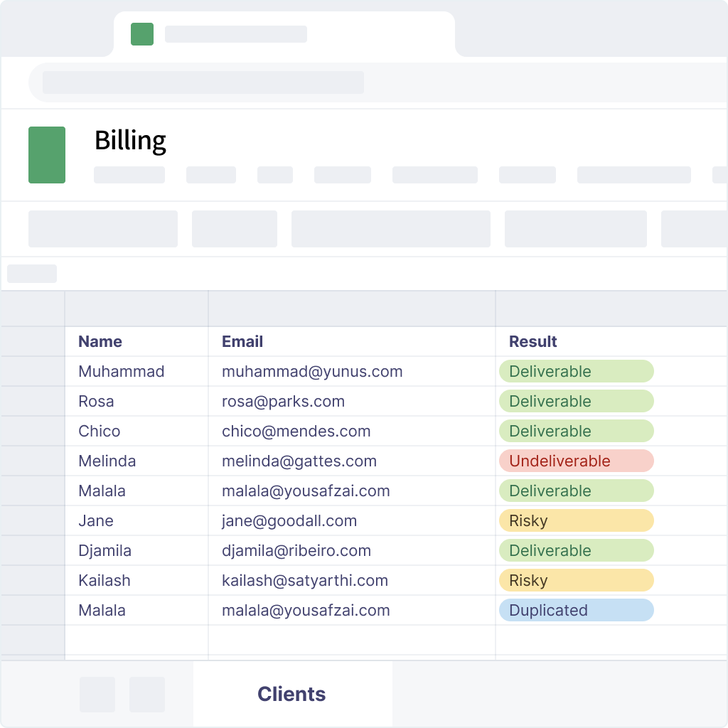Image resolution: width=728 pixels, height=728 pixels.
Task: Select the cell containing Chico
Action: (x=136, y=431)
